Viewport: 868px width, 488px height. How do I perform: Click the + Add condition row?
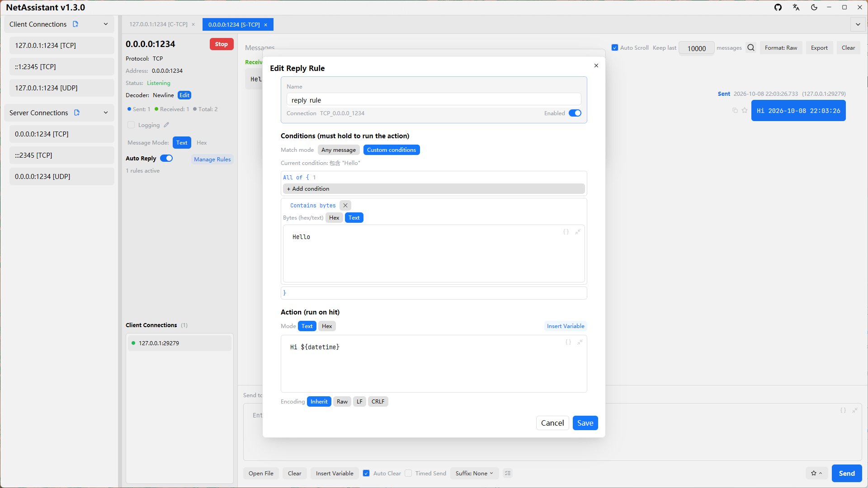(434, 188)
